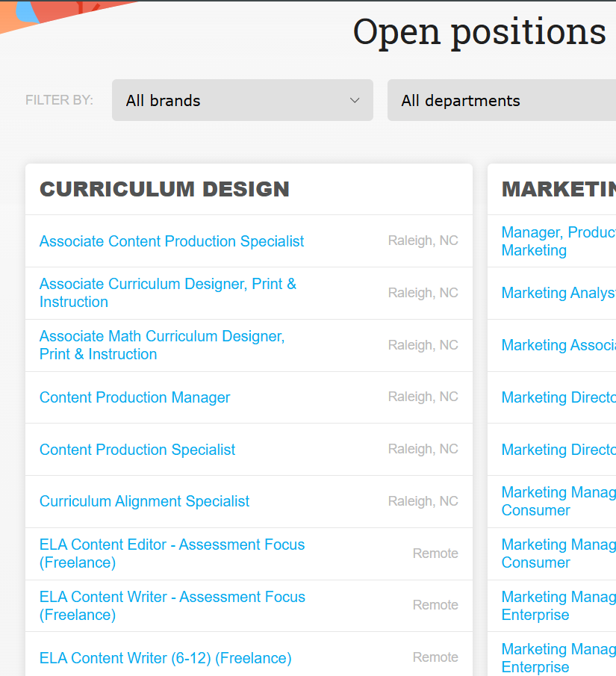The width and height of the screenshot is (616, 676).
Task: Click the Open positions page title
Action: click(479, 31)
